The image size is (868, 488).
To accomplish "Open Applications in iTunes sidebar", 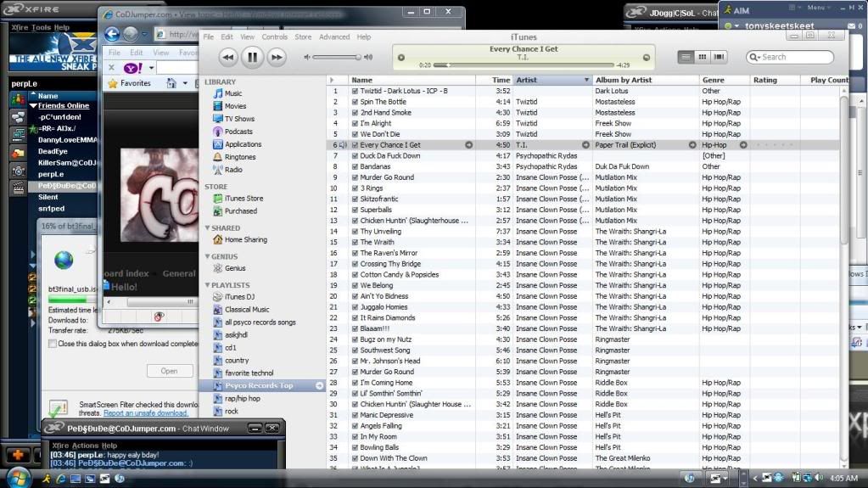I will point(243,144).
